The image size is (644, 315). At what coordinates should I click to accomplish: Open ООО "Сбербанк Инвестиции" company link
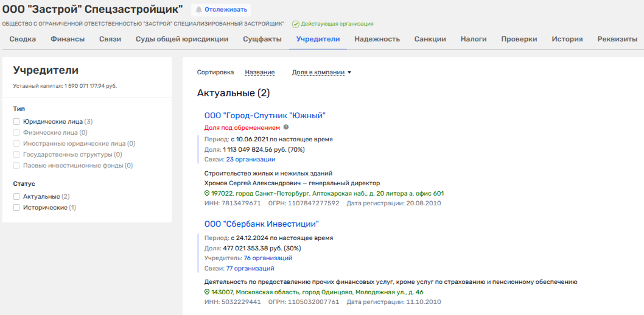coord(262,224)
